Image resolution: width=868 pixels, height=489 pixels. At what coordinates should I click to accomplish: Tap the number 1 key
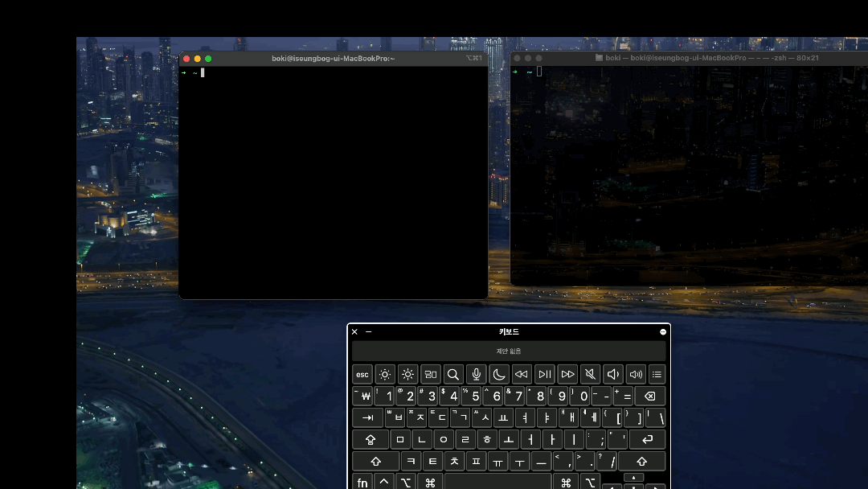[x=385, y=396]
